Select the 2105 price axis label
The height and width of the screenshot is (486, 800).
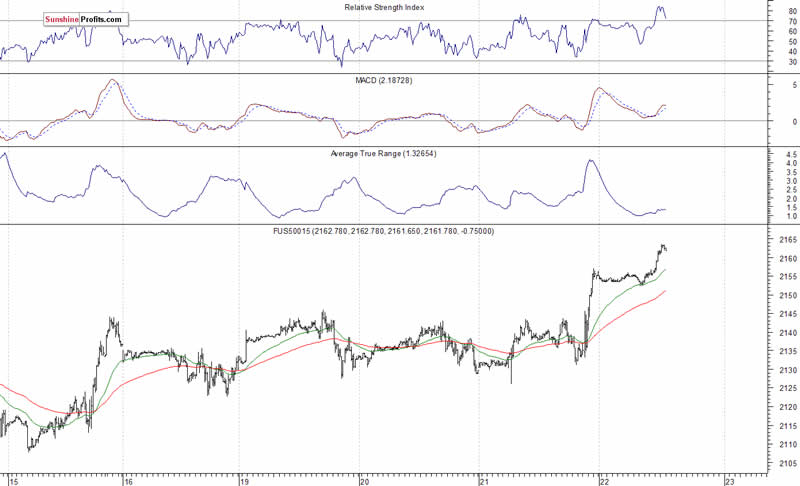785,463
